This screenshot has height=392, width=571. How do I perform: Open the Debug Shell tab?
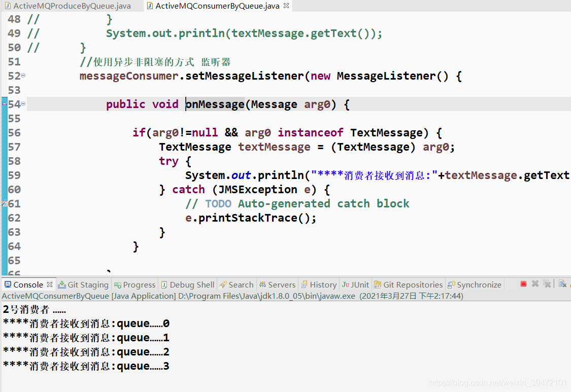tap(188, 284)
